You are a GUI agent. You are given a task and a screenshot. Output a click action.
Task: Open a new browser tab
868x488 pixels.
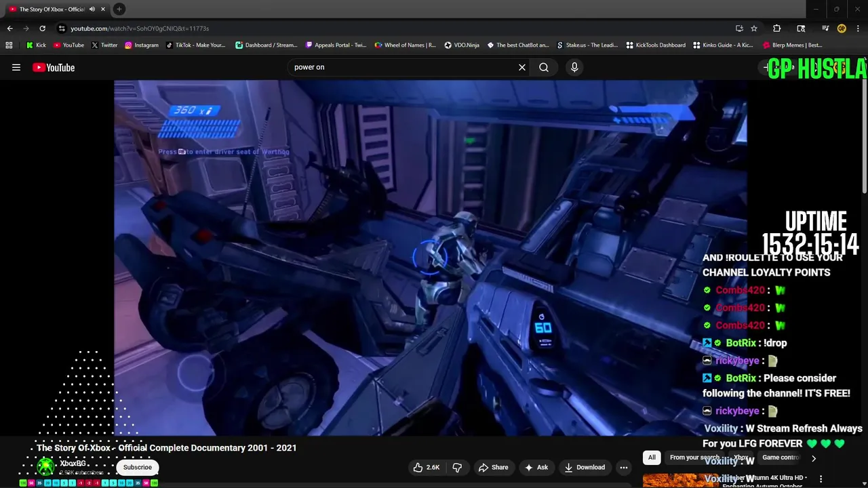[x=119, y=9]
